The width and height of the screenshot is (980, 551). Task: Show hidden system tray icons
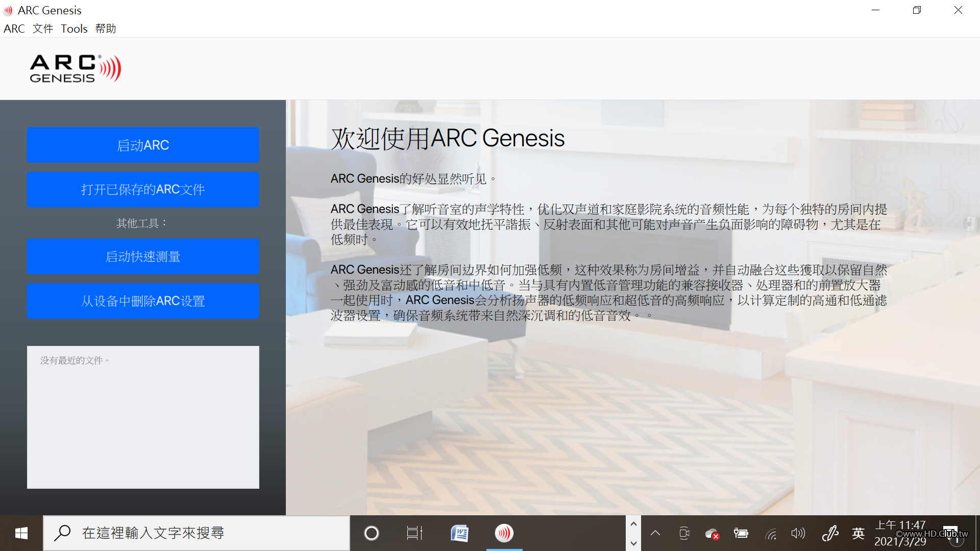point(655,534)
